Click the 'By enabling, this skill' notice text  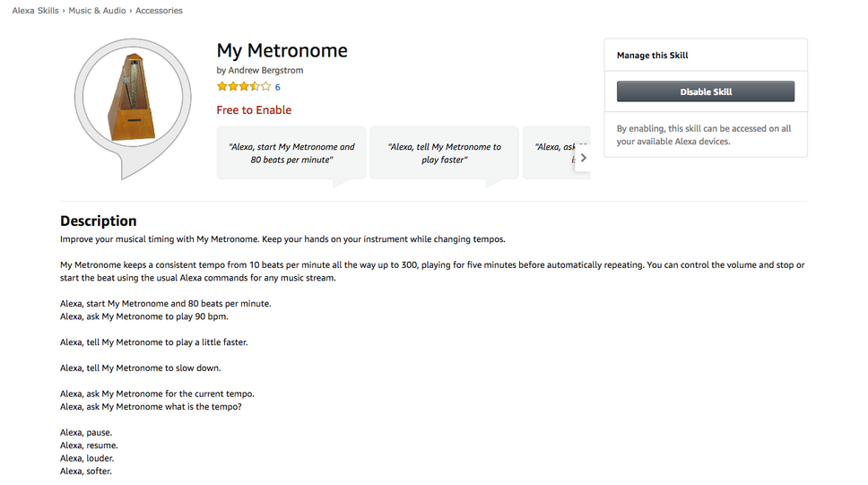(704, 134)
